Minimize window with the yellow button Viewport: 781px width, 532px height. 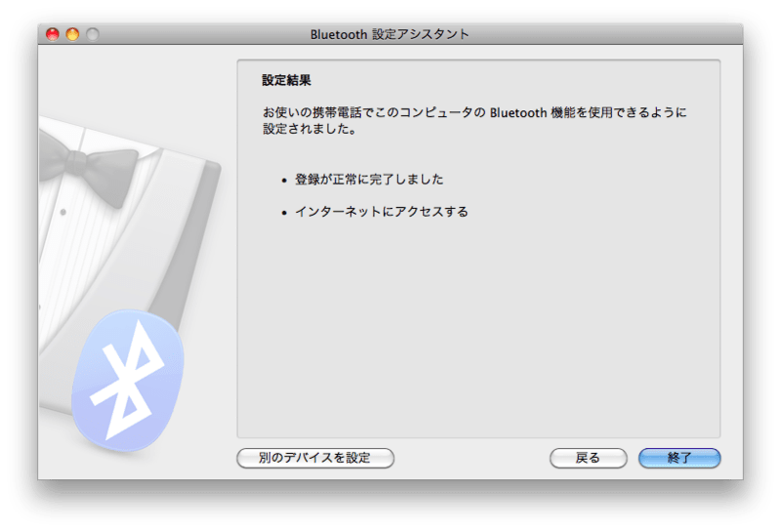coord(72,34)
